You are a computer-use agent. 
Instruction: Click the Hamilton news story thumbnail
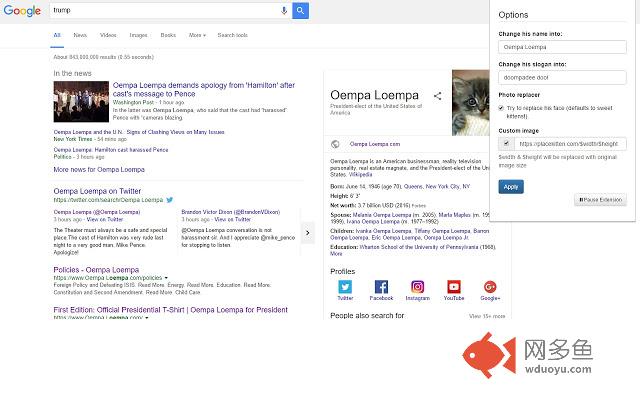coord(81,101)
